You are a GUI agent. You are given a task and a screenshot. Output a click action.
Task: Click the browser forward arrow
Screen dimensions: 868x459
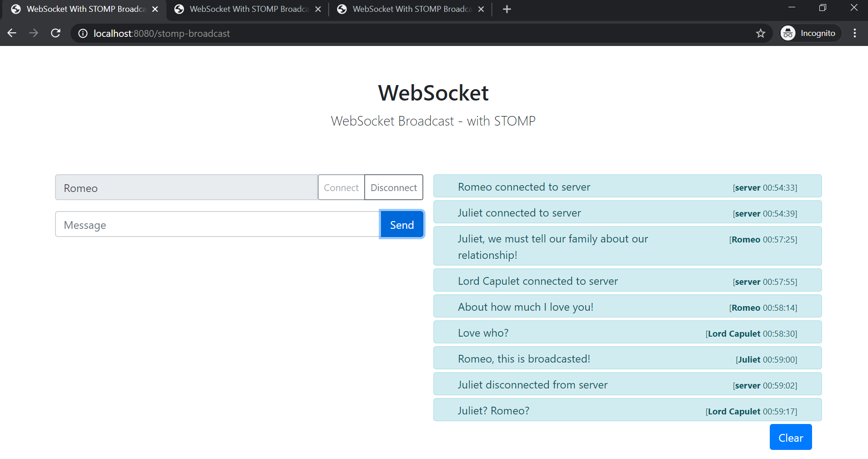click(x=34, y=33)
